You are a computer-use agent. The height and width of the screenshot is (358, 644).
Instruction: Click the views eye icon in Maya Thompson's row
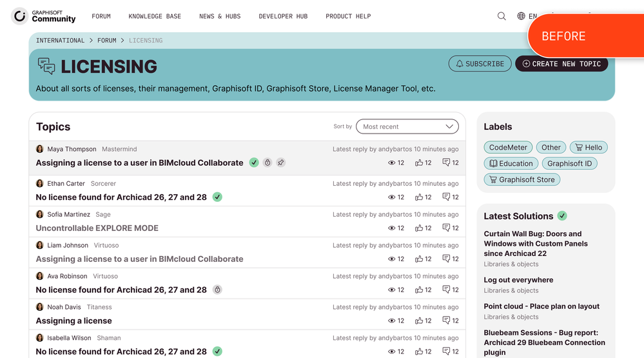(391, 163)
